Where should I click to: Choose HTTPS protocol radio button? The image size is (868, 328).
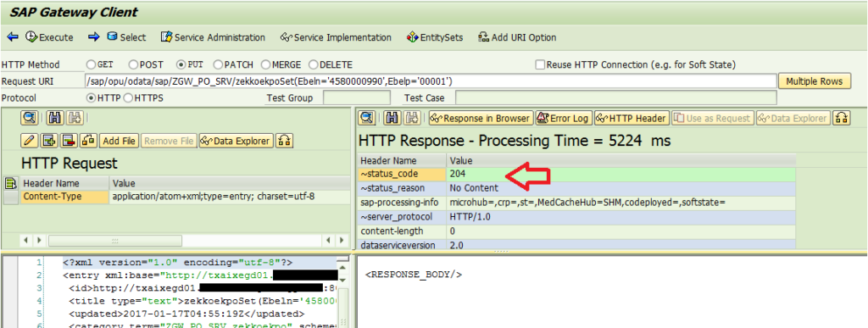[127, 98]
